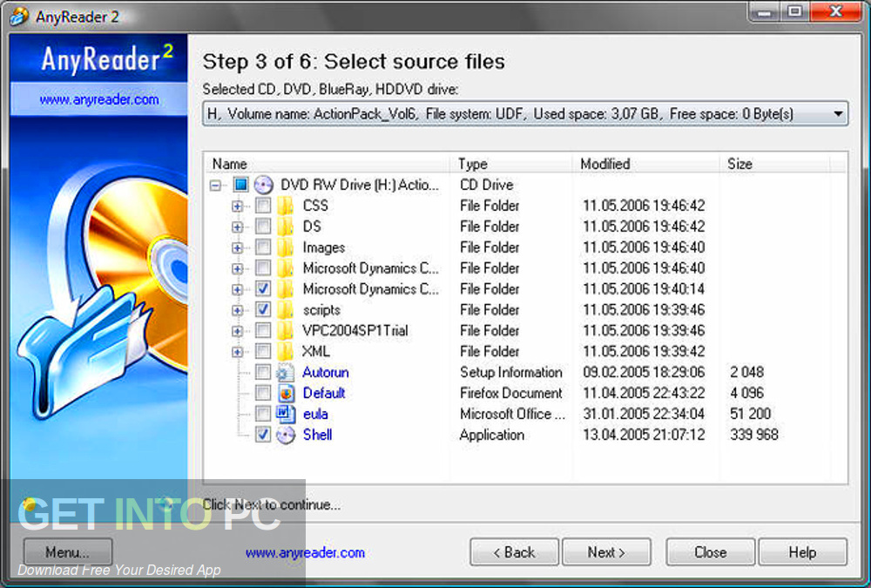Image resolution: width=871 pixels, height=588 pixels.
Task: Open the Menu... button
Action: click(x=68, y=552)
